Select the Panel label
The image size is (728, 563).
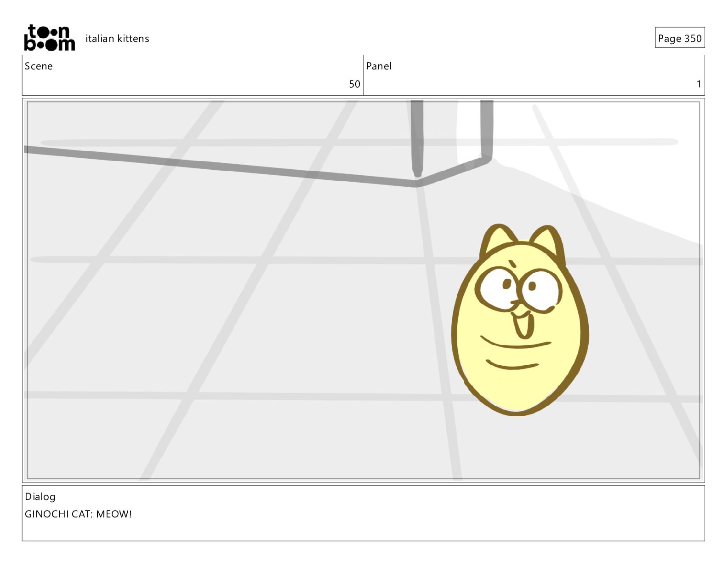379,66
